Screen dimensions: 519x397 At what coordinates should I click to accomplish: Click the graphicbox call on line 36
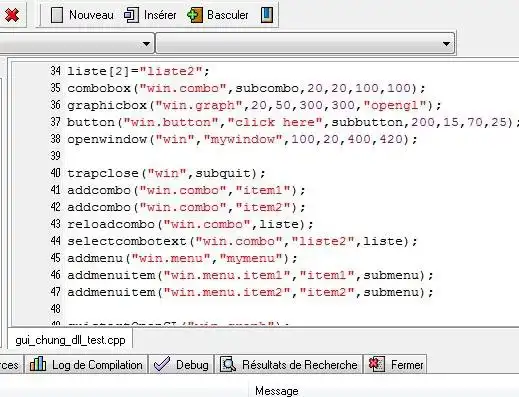point(254,105)
